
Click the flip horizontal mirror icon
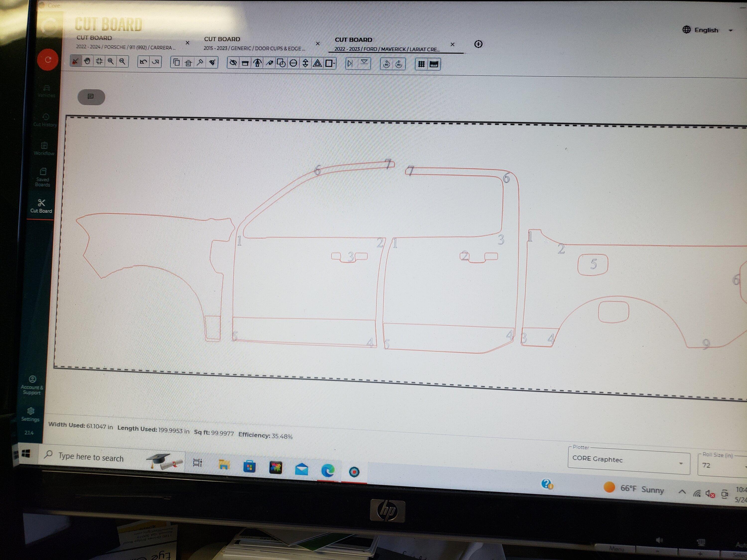tap(350, 63)
